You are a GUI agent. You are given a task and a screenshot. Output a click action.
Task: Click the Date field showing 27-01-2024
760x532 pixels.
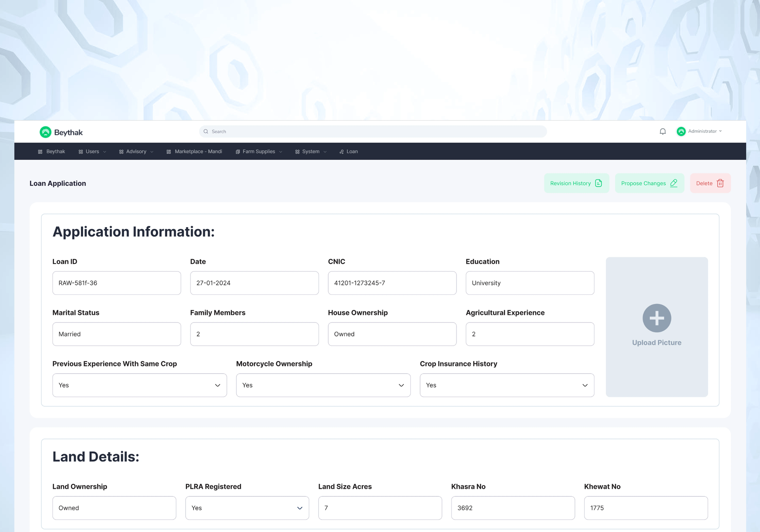pos(254,283)
